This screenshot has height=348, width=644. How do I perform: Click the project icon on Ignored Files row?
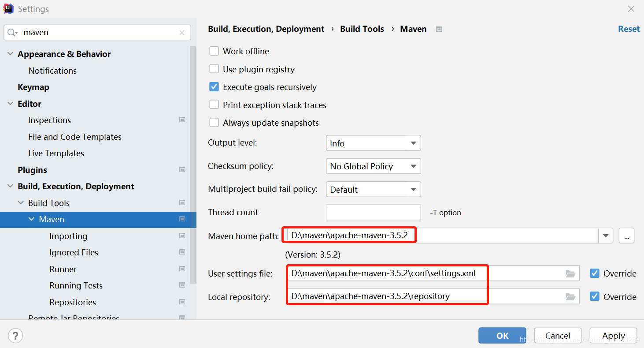(182, 252)
